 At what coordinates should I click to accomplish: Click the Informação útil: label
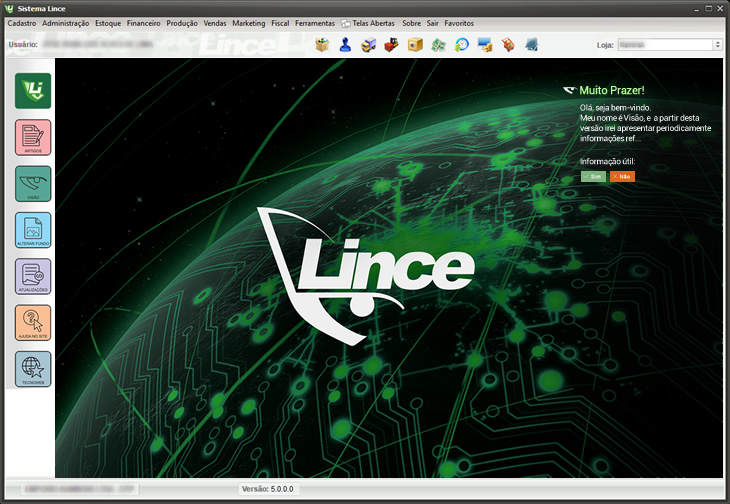coord(607,161)
